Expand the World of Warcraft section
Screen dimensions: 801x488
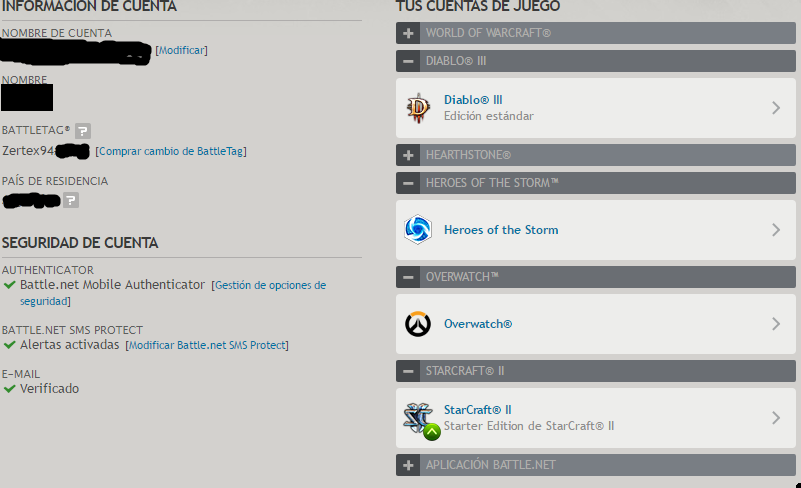tap(408, 33)
